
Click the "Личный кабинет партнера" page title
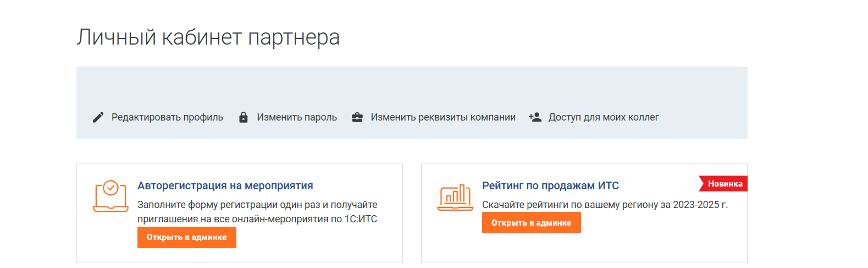point(208,37)
